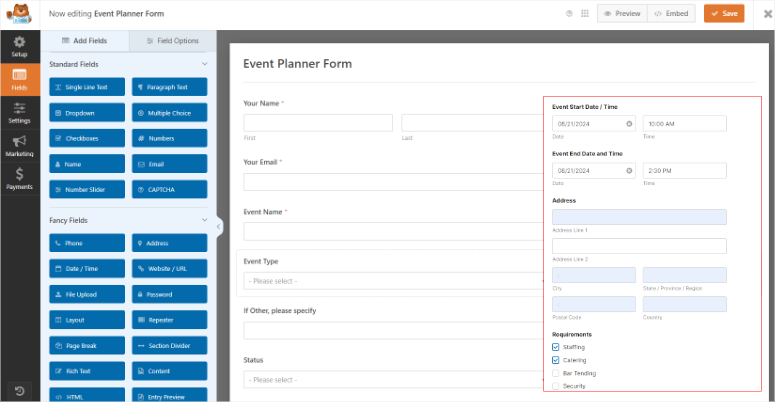Click the Country input field

tap(685, 304)
